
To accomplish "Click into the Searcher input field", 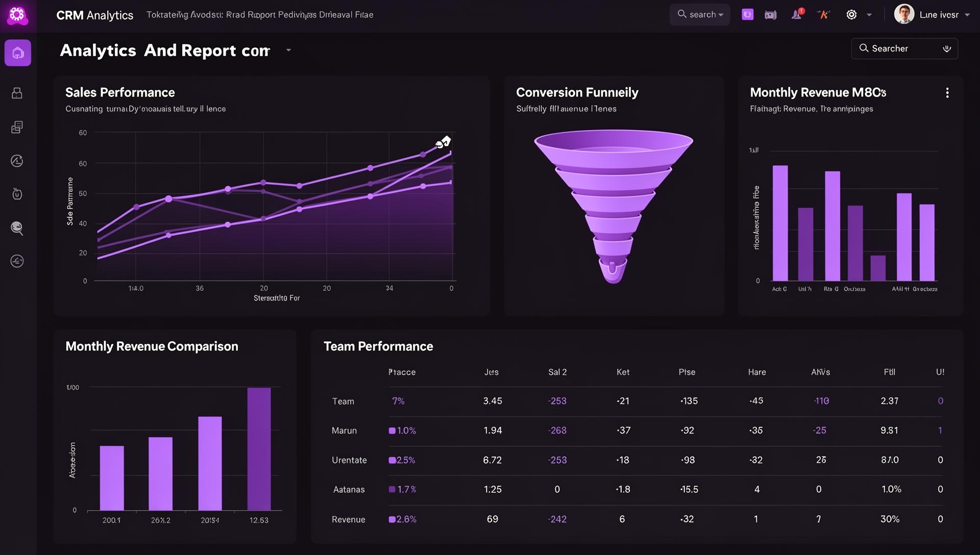I will 904,48.
